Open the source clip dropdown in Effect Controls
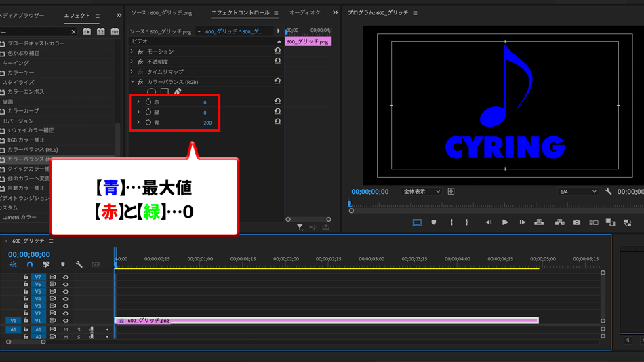The image size is (644, 362). click(x=199, y=31)
